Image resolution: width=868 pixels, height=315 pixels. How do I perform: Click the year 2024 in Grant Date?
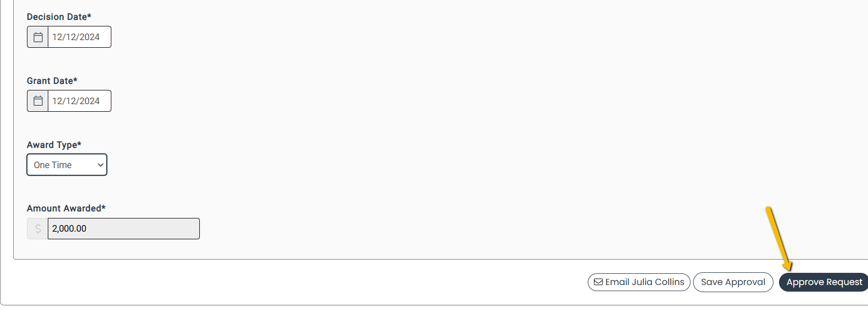[89, 101]
